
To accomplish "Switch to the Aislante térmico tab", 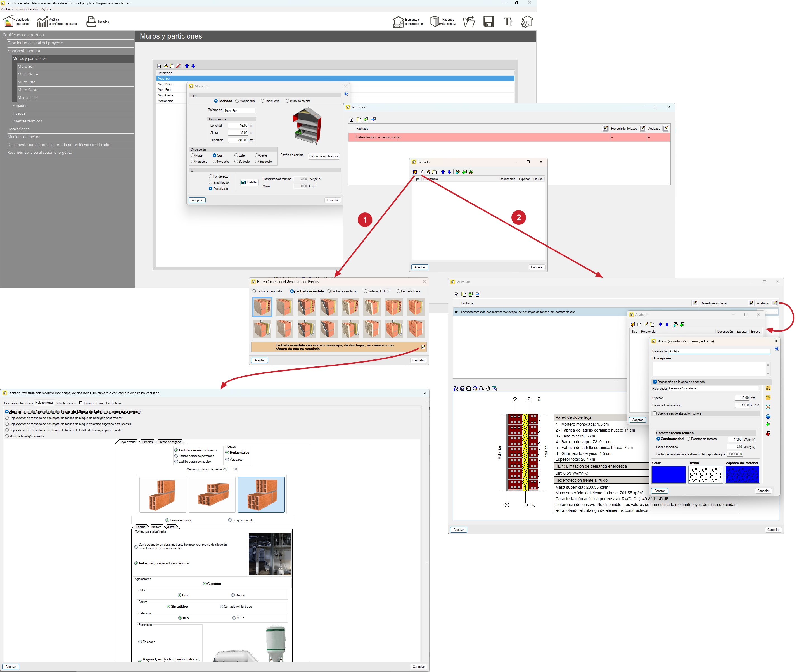I will [66, 403].
